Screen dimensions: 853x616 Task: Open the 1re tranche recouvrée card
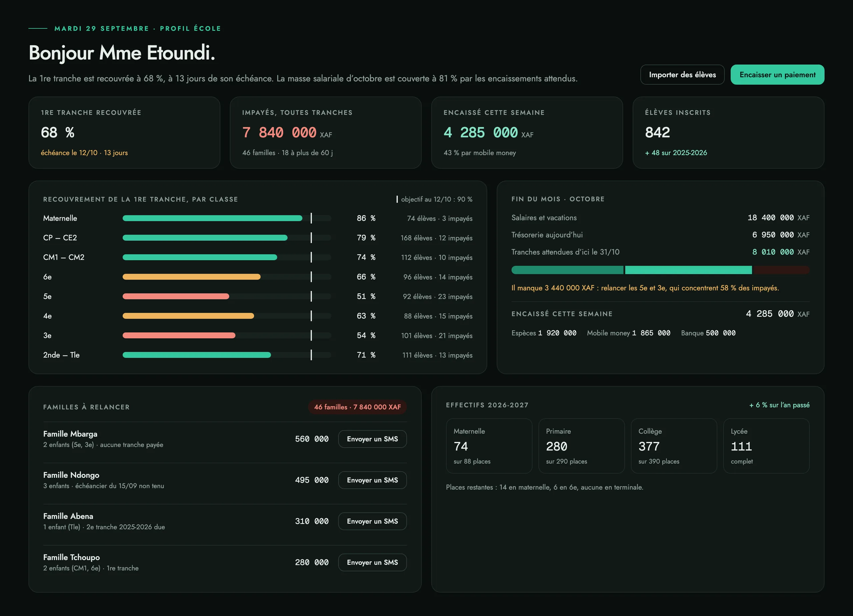[124, 132]
